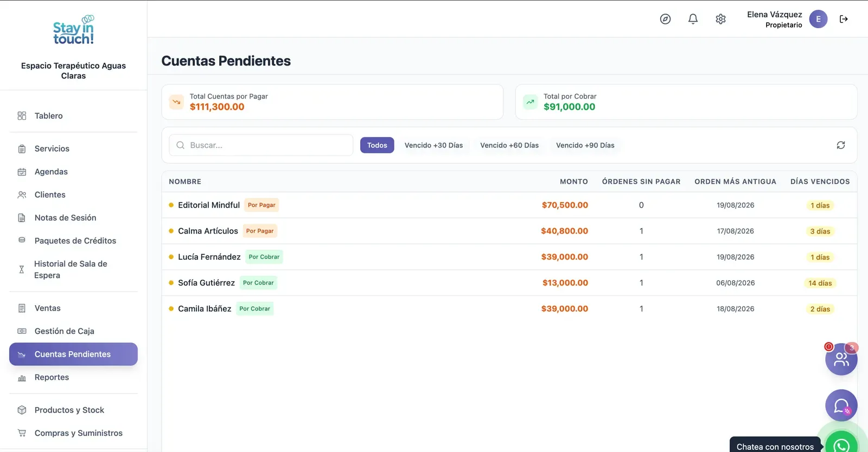Click the Sofía Gutiérrez row name

coord(206,283)
